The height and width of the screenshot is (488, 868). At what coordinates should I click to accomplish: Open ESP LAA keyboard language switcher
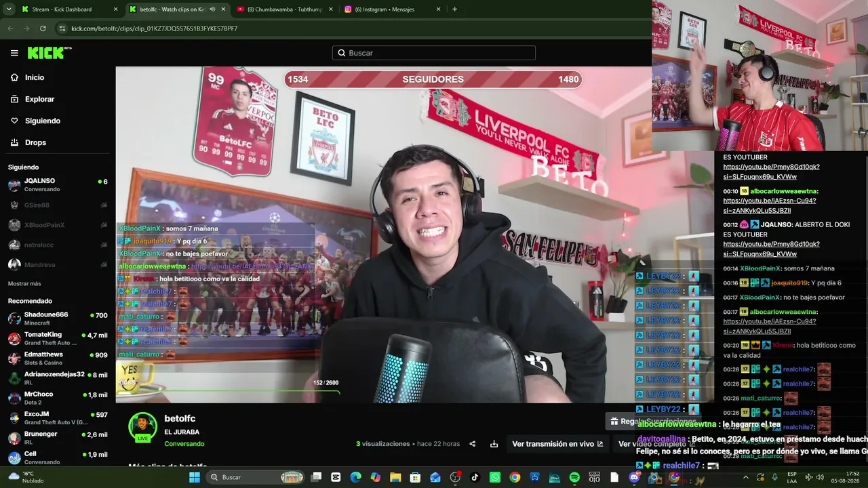(x=792, y=477)
